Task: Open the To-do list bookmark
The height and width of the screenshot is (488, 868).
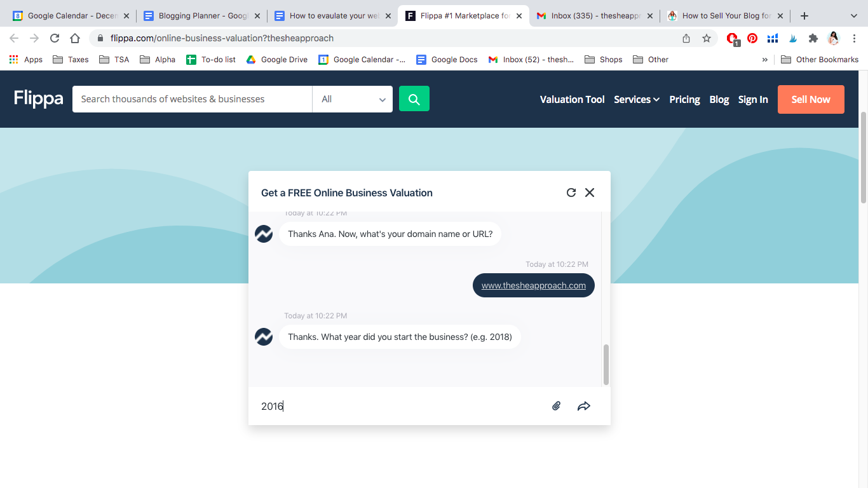Action: pos(211,60)
